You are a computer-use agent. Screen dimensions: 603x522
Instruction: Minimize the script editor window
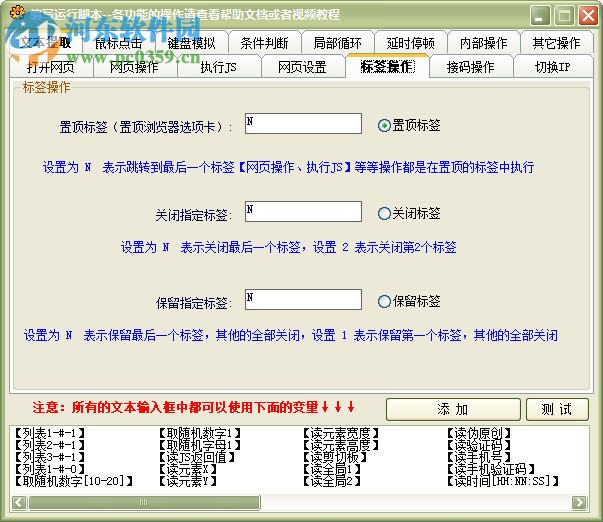(540, 15)
